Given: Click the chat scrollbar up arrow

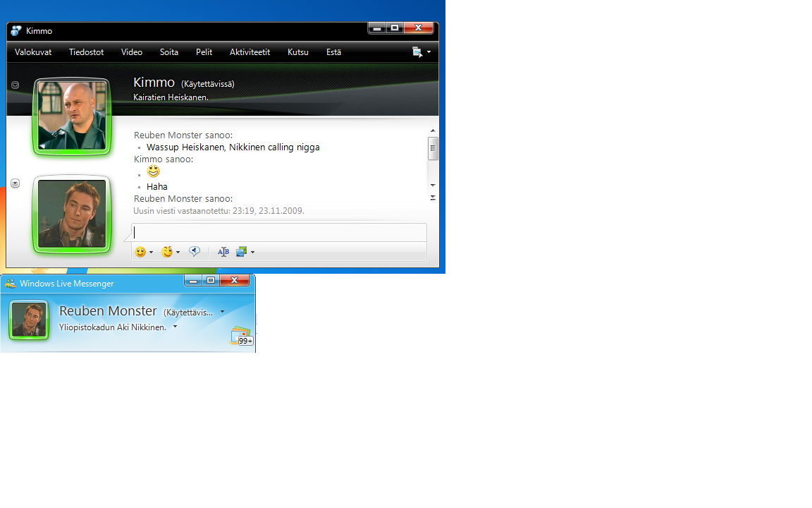Looking at the screenshot, I should tap(433, 131).
